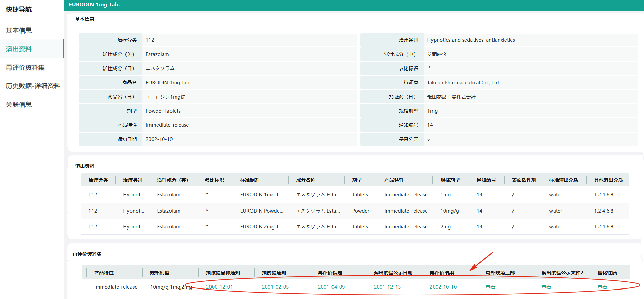Click the 规格剂型 header in 溶出资料 table
This screenshot has height=299, width=644.
[450, 180]
